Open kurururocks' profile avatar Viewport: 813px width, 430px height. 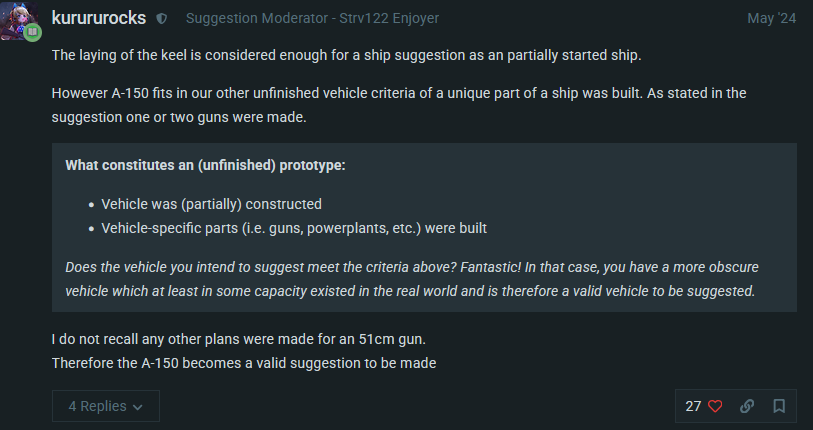click(x=20, y=20)
